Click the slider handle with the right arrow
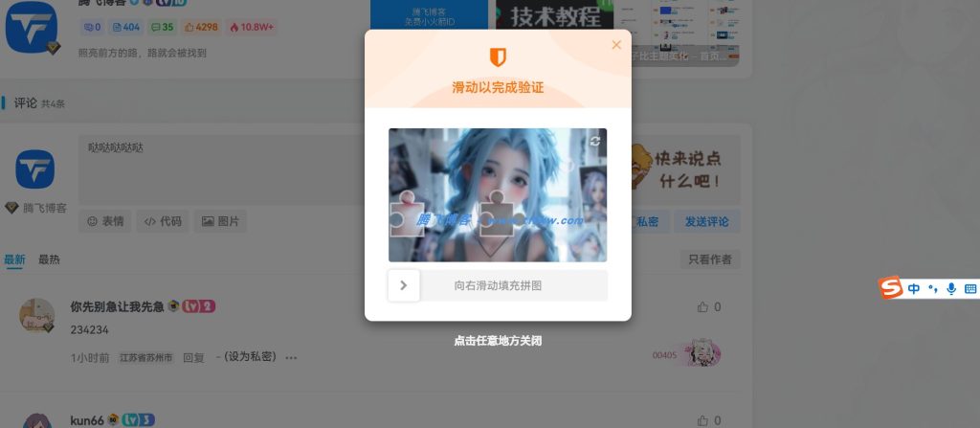This screenshot has width=980, height=428. (404, 285)
